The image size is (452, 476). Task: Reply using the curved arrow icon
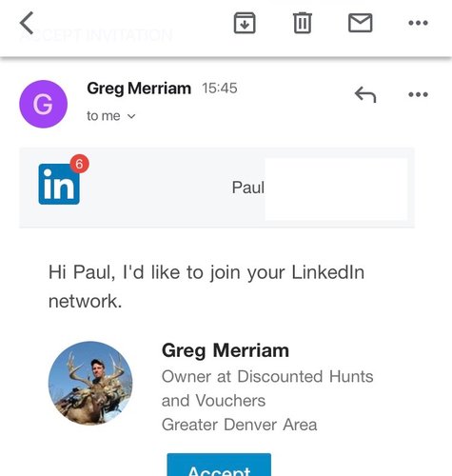tap(365, 94)
